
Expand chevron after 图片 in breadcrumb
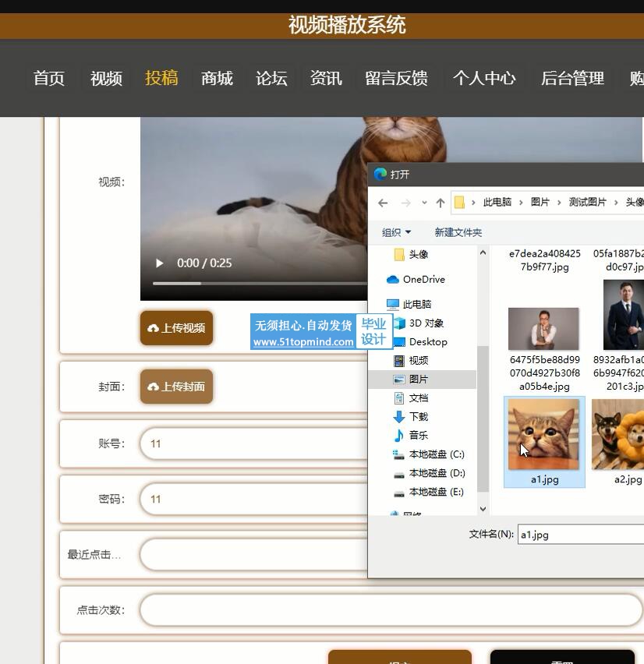tap(559, 203)
